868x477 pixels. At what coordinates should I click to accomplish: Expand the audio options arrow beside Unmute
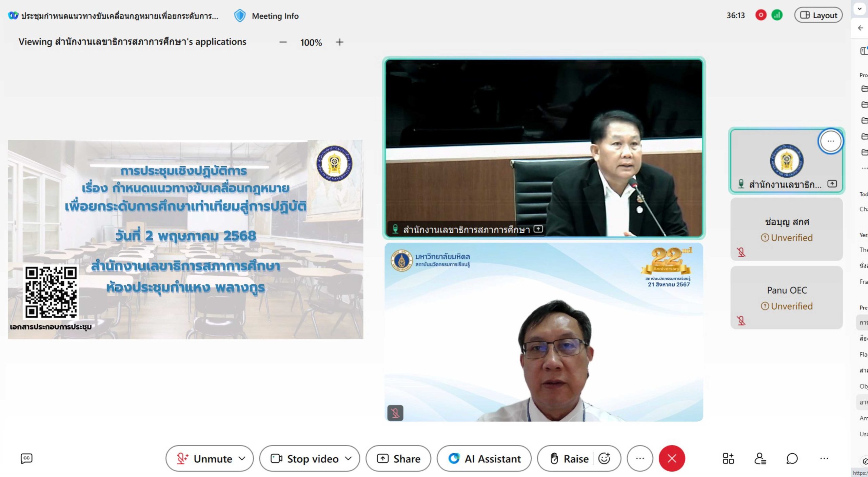242,458
